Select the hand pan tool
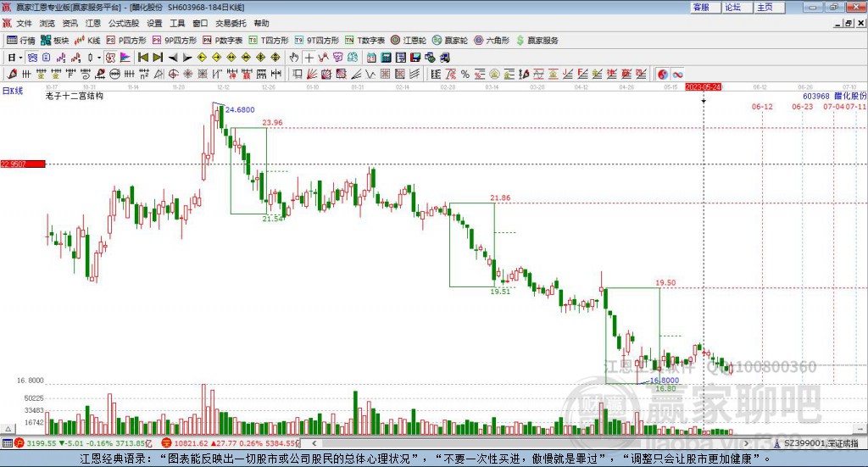The image size is (868, 467). [x=294, y=58]
